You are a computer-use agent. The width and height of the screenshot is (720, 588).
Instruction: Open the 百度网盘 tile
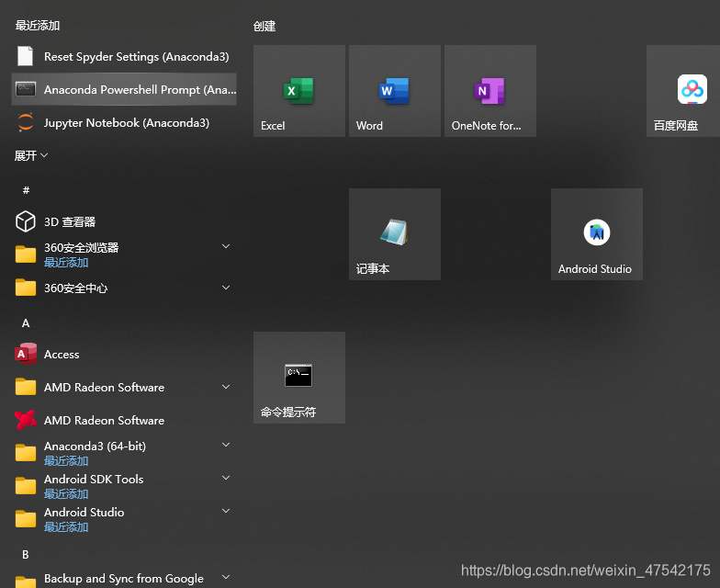point(683,91)
